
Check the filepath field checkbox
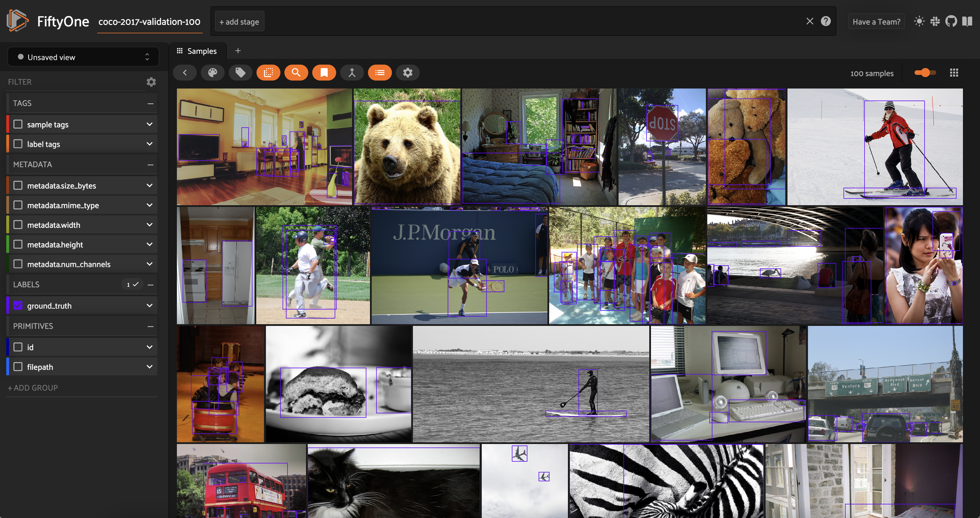point(18,367)
